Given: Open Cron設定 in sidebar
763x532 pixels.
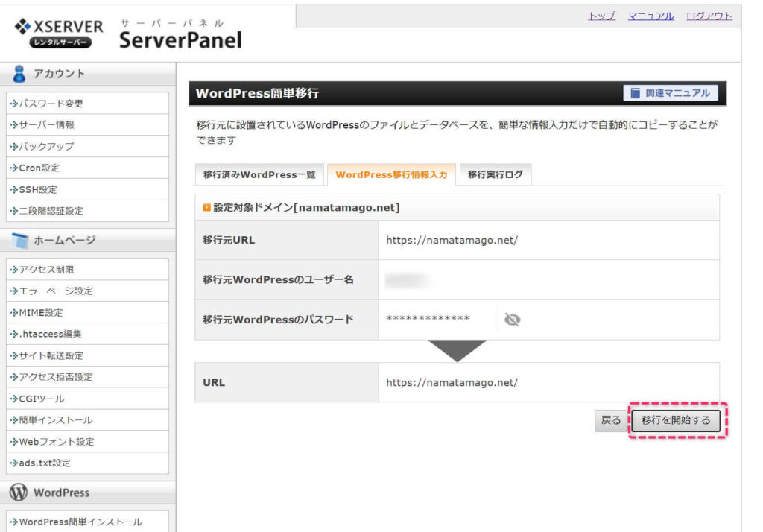Looking at the screenshot, I should 88,168.
